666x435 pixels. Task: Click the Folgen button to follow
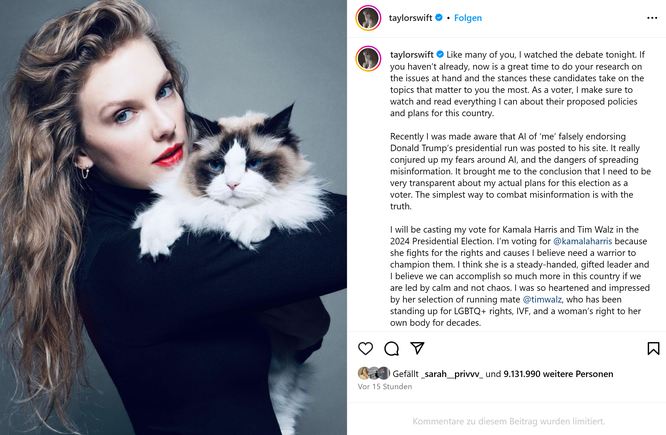pyautogui.click(x=468, y=18)
